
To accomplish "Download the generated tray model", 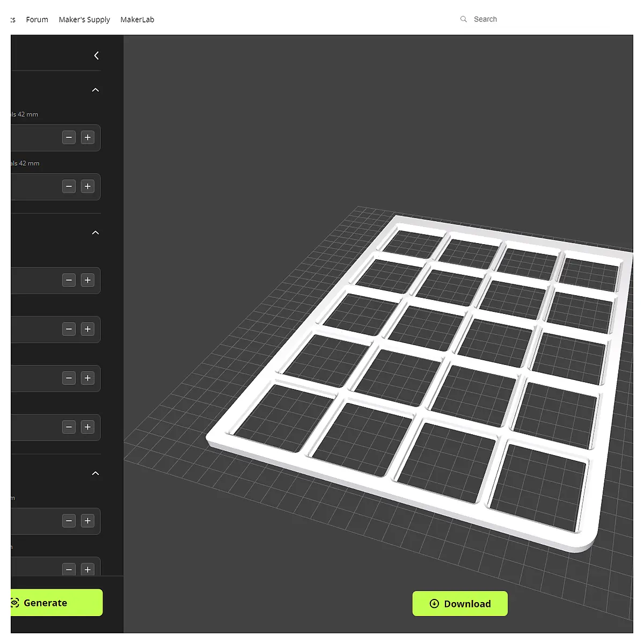I will (460, 604).
